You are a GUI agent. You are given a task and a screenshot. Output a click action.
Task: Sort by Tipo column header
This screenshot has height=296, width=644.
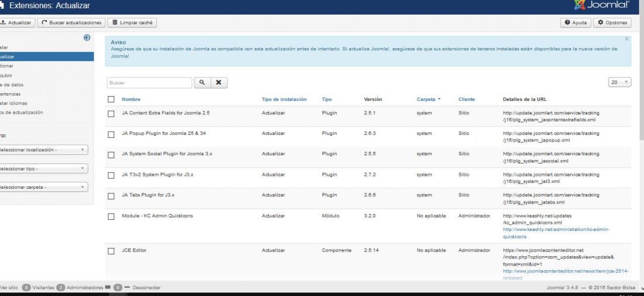tap(327, 99)
